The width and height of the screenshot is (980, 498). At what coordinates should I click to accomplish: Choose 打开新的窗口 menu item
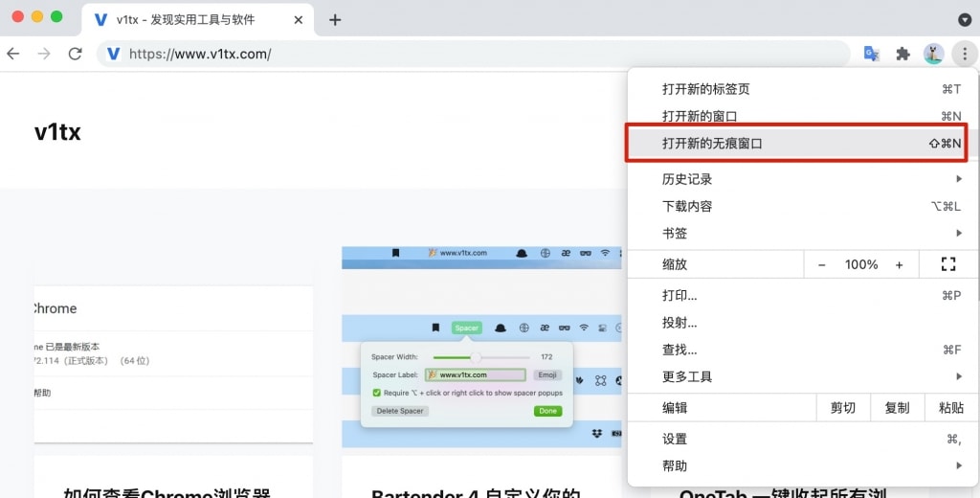coord(803,117)
